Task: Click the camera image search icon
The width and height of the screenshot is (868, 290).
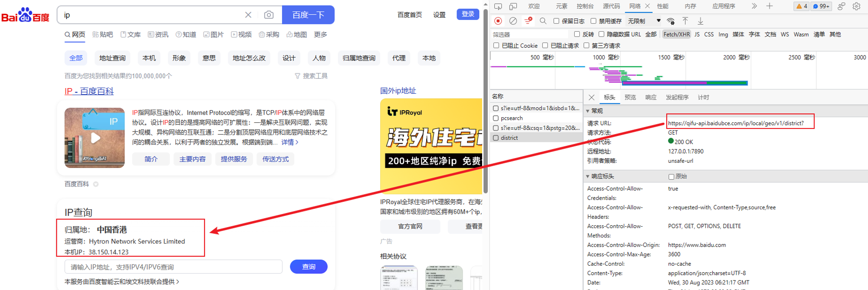Action: (269, 15)
